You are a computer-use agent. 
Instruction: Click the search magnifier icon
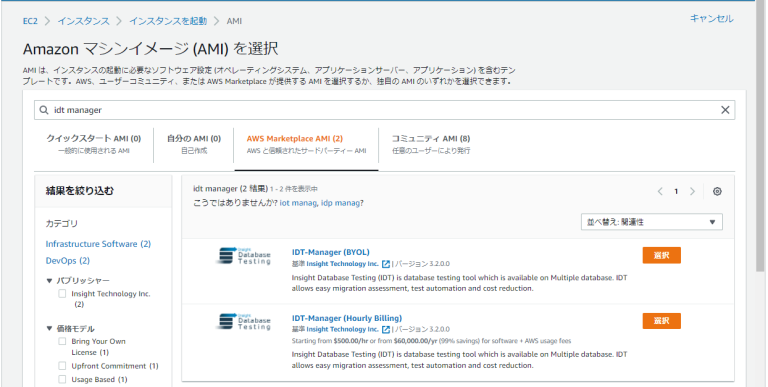[44, 110]
